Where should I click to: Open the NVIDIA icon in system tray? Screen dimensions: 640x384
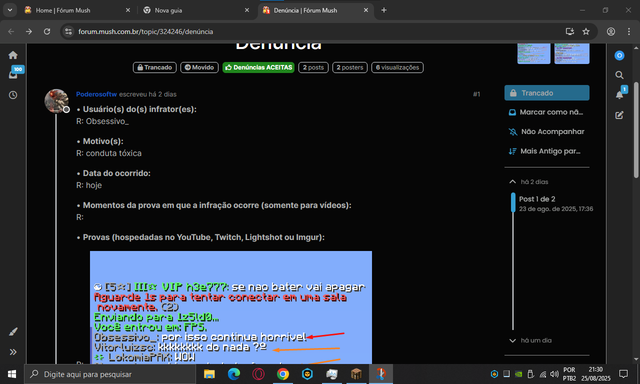[x=518, y=374]
